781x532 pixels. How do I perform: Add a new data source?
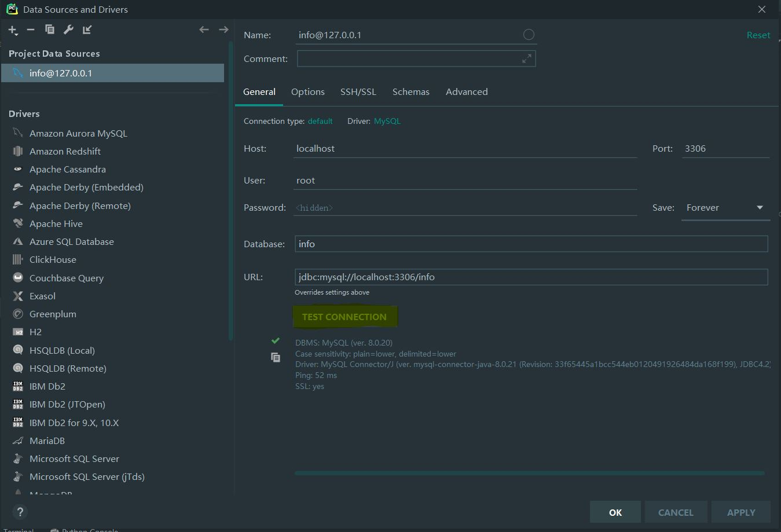click(13, 30)
